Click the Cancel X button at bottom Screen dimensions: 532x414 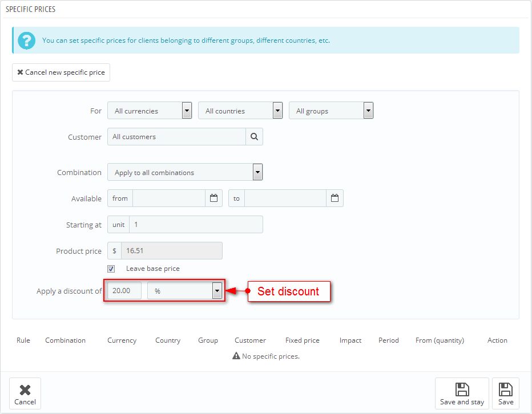pyautogui.click(x=25, y=393)
